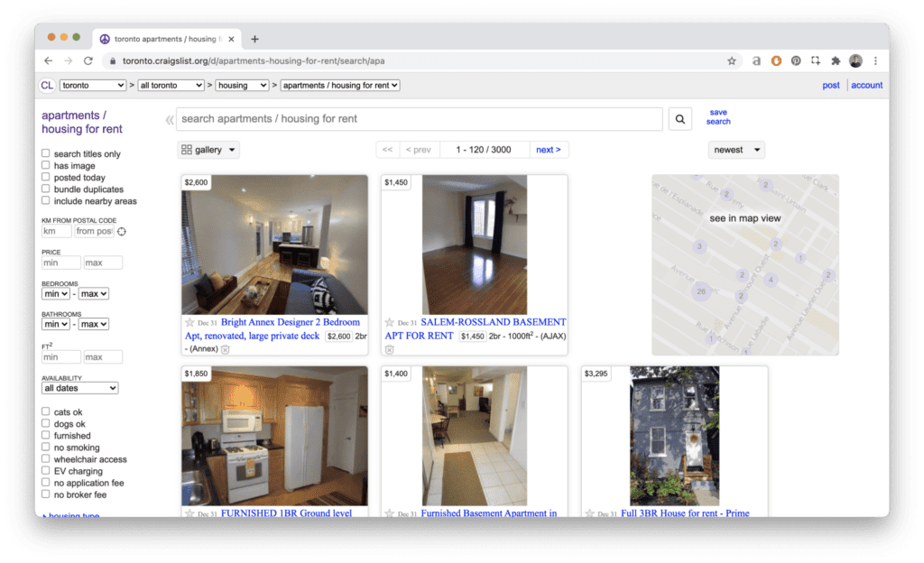This screenshot has height=563, width=924.
Task: Toggle the 'furnished' checkbox
Action: (x=46, y=436)
